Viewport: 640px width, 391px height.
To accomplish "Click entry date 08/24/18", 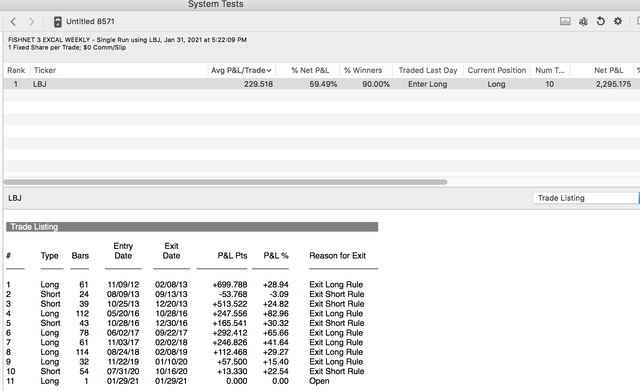I will click(123, 352).
